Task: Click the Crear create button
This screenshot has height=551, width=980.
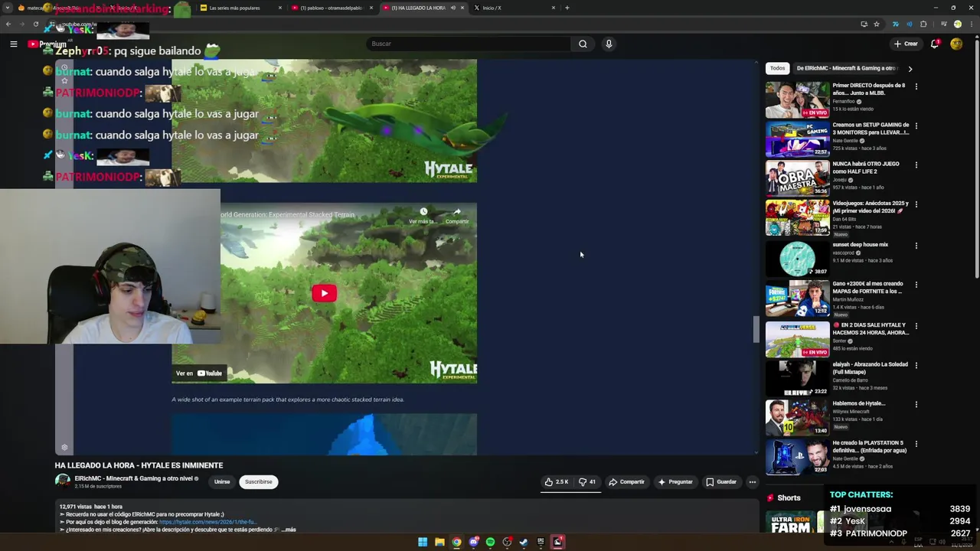Action: click(906, 44)
